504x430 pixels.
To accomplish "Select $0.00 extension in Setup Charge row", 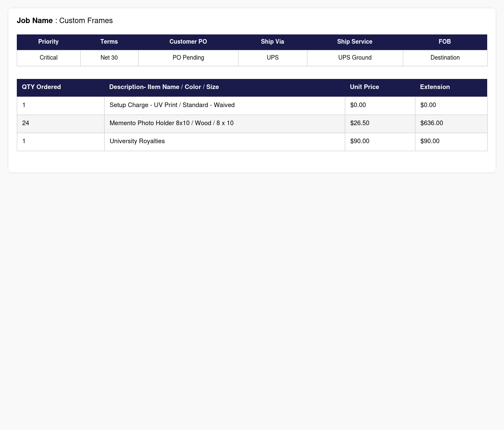I will (x=451, y=105).
